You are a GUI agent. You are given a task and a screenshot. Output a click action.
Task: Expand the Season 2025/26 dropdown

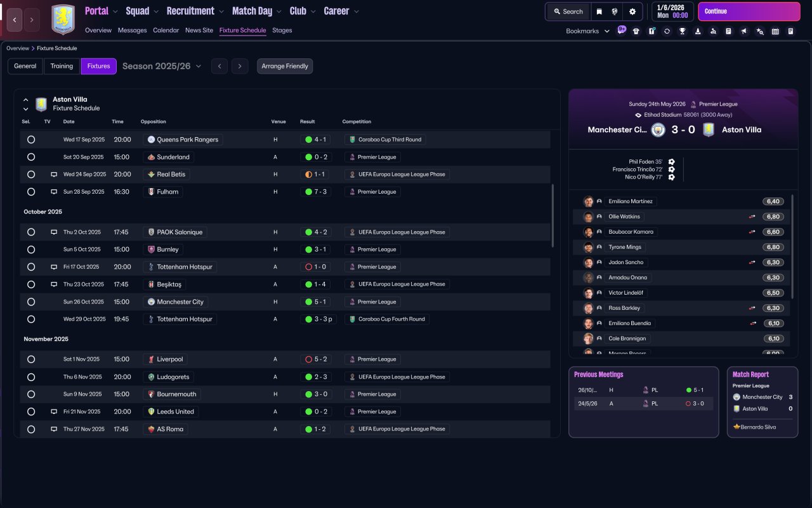(x=162, y=66)
